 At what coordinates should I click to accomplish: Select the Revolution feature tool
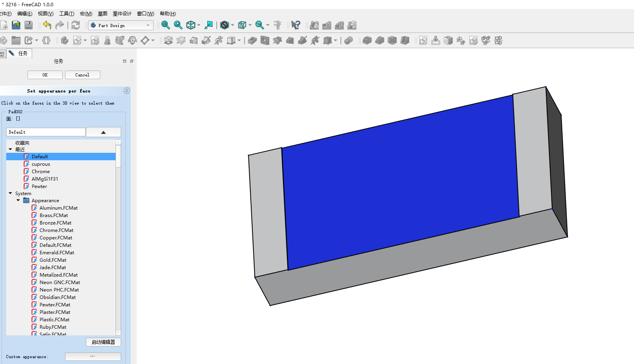(x=181, y=40)
